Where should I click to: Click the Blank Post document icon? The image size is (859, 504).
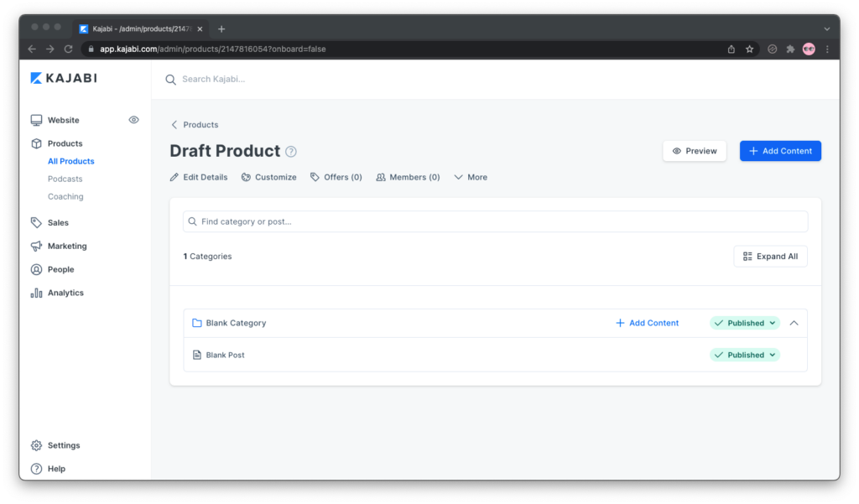(x=196, y=355)
